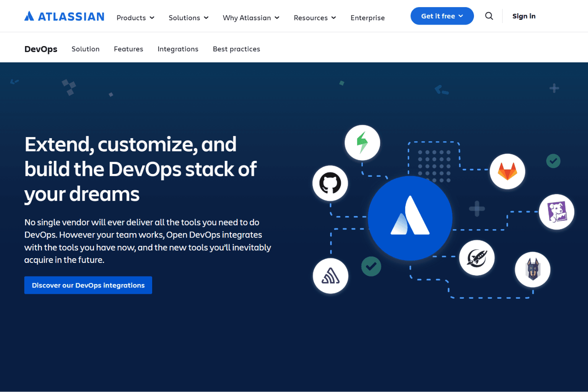Click the Sign in link
588x392 pixels.
(x=524, y=16)
